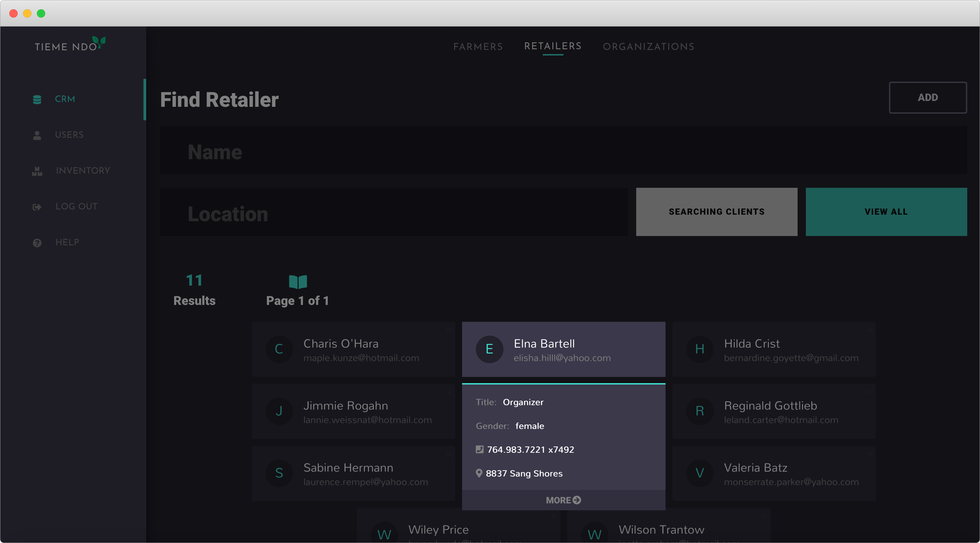Click the Add button
This screenshot has width=980, height=543.
point(927,98)
